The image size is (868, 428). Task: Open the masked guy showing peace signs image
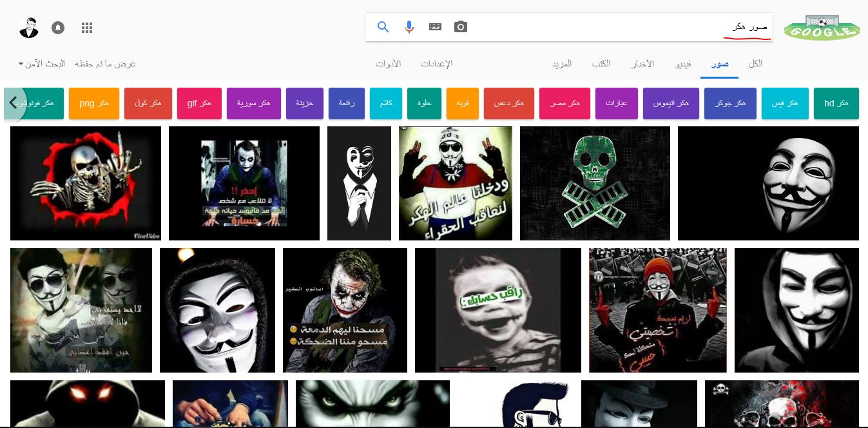[456, 183]
